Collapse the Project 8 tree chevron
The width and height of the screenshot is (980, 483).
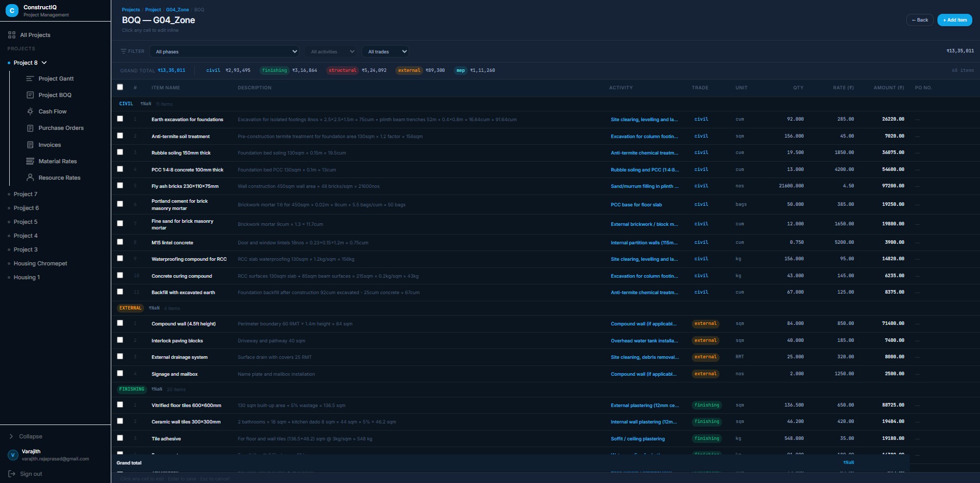tap(44, 63)
